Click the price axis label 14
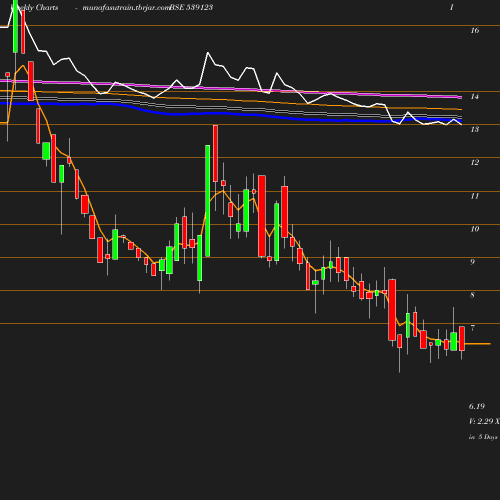Viewport: 500px width, 500px height. [x=475, y=96]
